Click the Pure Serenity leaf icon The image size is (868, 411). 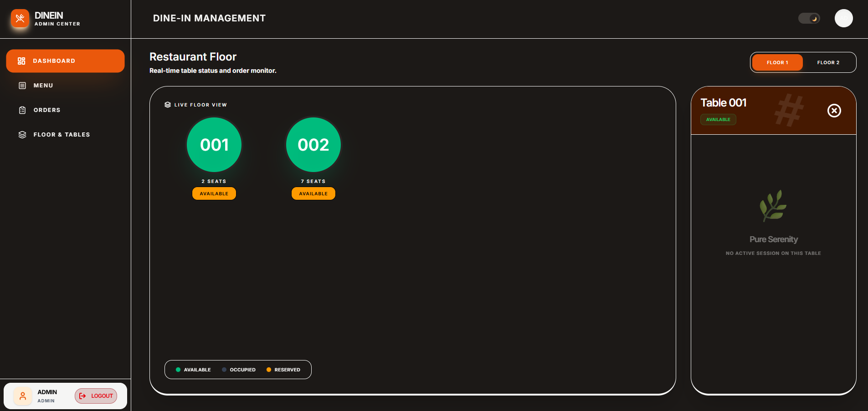(773, 206)
